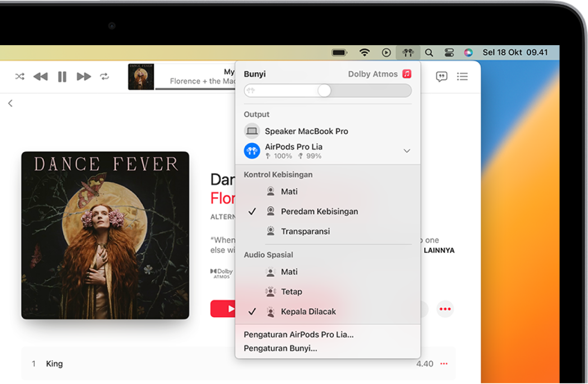Open the album's more options menu
Viewport: 588px width, 384px height.
[x=445, y=309]
